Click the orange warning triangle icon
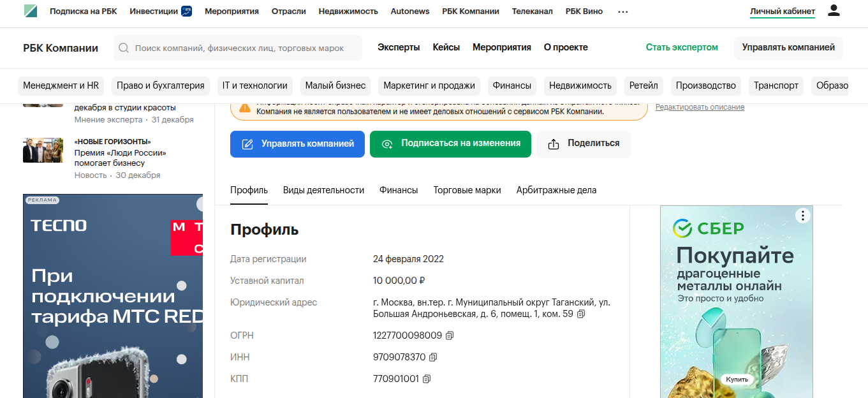 coord(245,107)
